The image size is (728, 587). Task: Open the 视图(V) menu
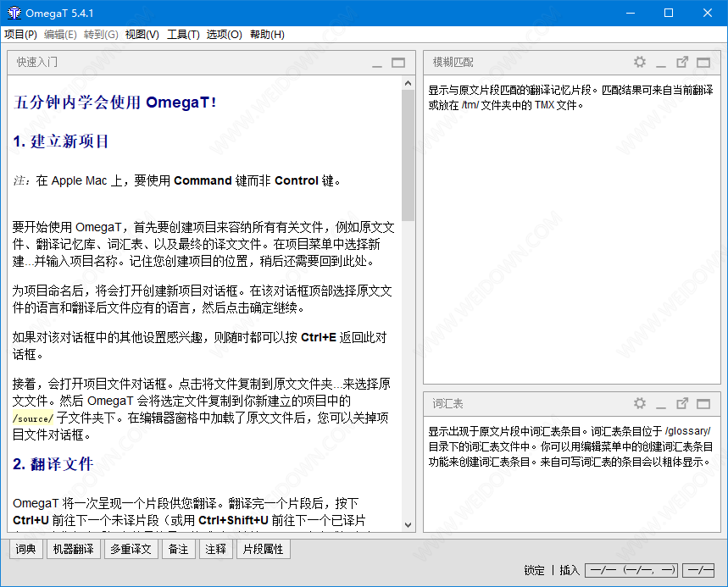click(x=142, y=35)
